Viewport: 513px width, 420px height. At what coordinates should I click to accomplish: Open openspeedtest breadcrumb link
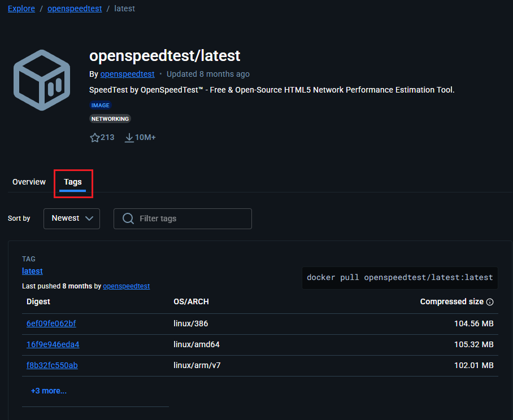(75, 8)
